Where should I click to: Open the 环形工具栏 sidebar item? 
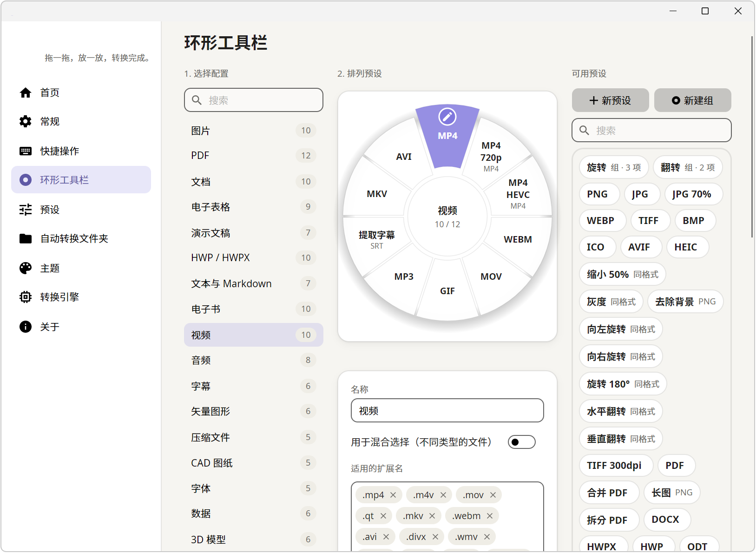[x=81, y=180]
